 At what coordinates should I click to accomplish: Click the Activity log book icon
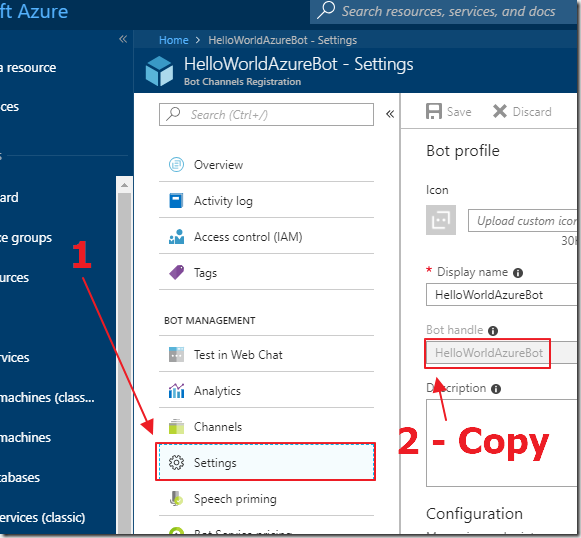pyautogui.click(x=176, y=200)
